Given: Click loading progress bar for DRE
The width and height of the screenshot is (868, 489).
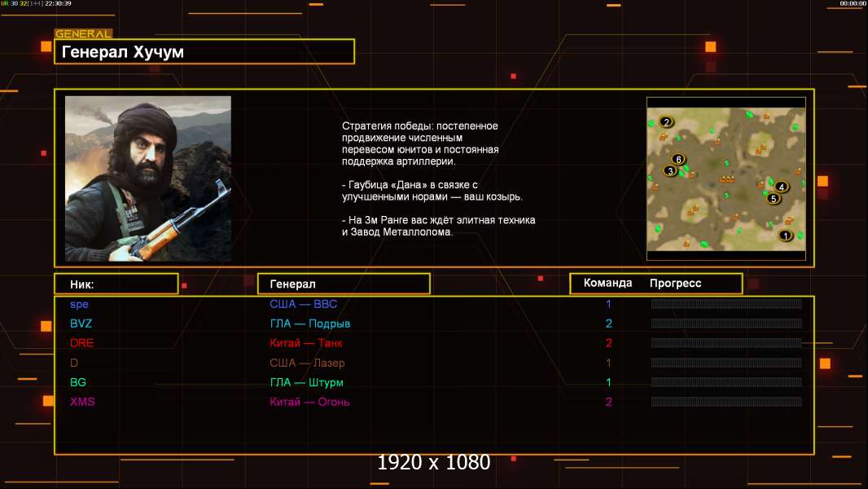Looking at the screenshot, I should [726, 343].
